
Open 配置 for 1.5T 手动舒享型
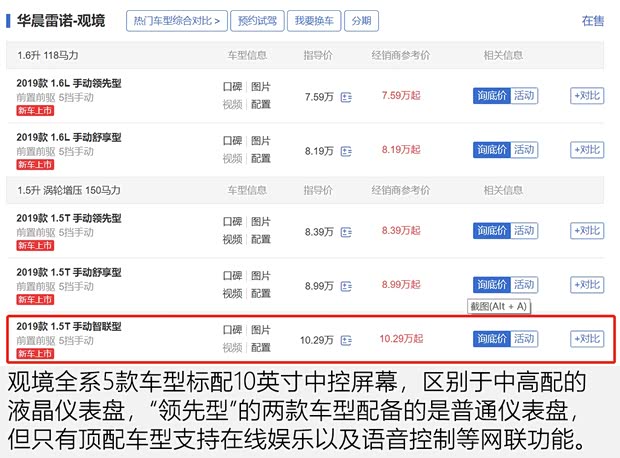[261, 293]
